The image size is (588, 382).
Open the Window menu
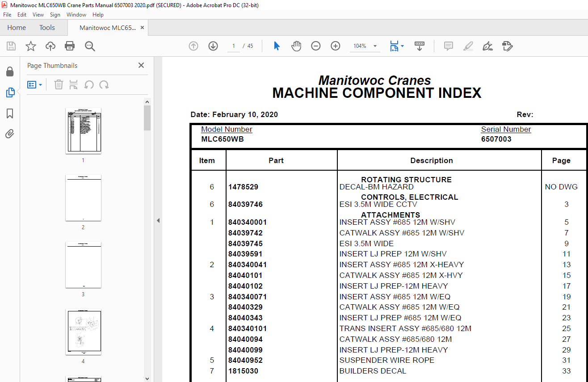point(76,15)
